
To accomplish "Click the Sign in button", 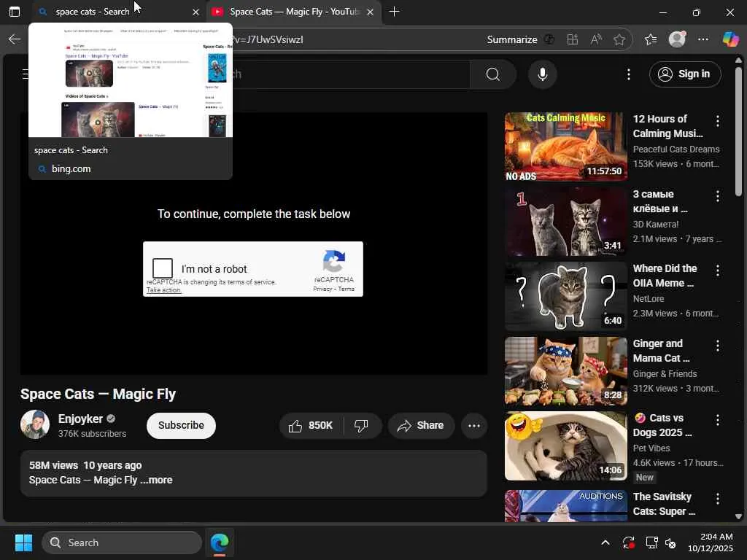I will pos(685,74).
